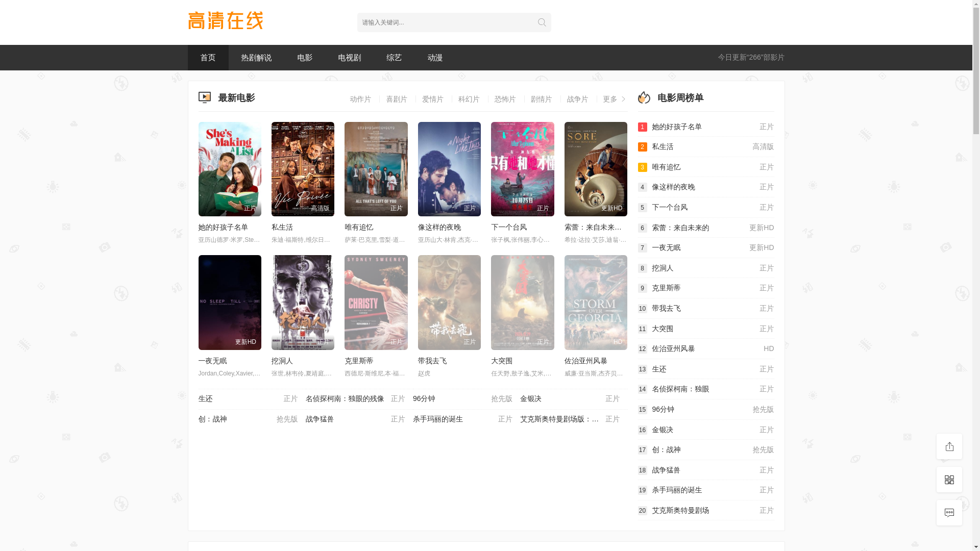The height and width of the screenshot is (551, 980).
Task: Filter by 恐怖片 genre
Action: 505,99
